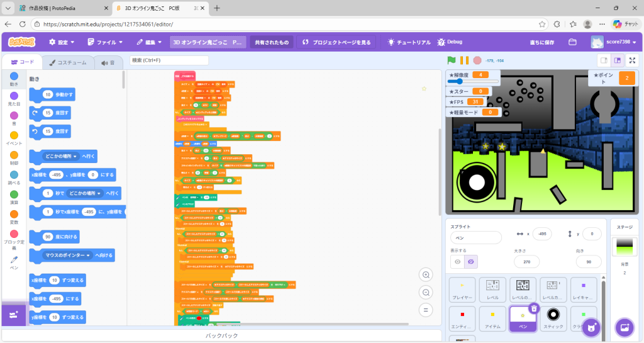This screenshot has height=343, width=644.
Task: Adjust the ★解像度 slider on stage
Action: (460, 81)
